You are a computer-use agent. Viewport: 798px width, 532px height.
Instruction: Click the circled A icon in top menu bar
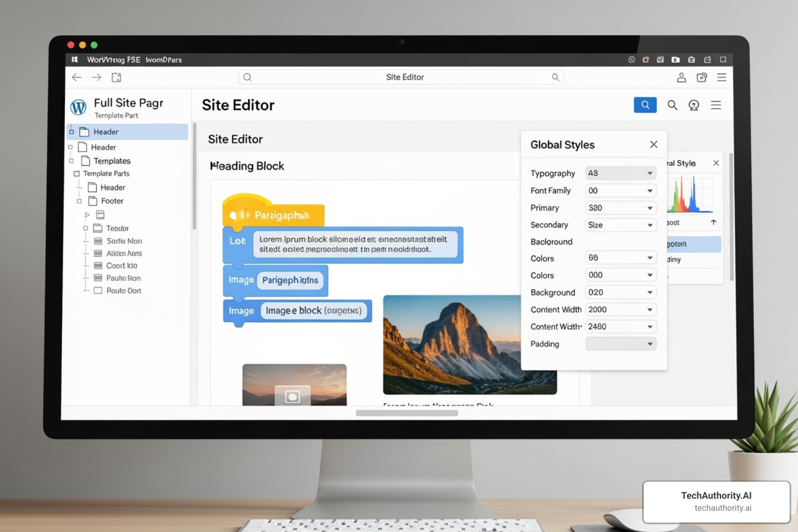pos(632,60)
